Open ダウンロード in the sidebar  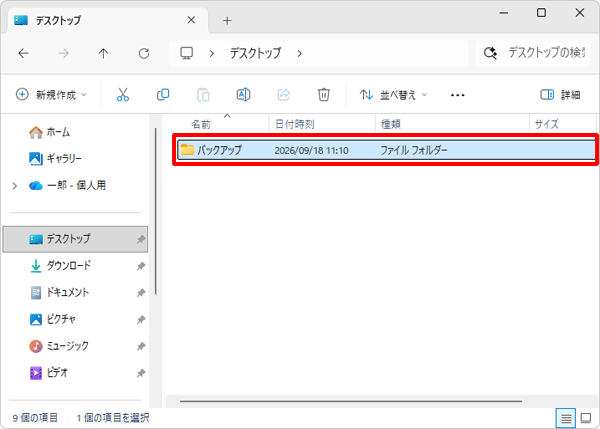pos(60,266)
